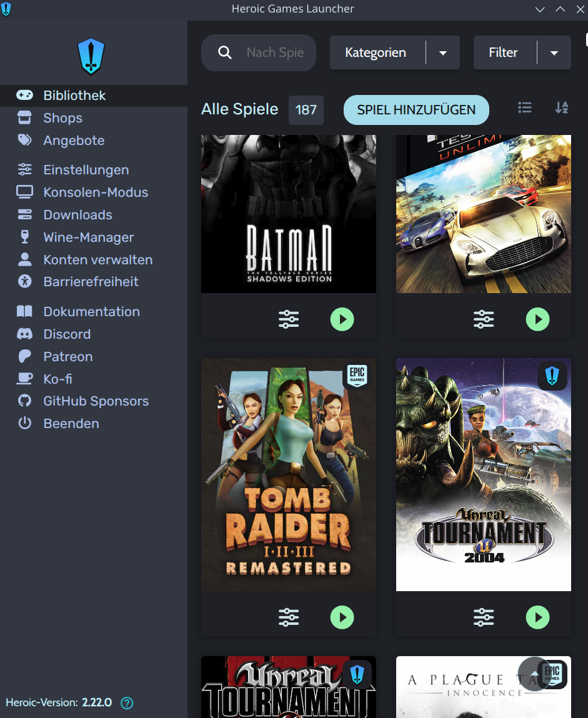Click the Einstellungen sliders icon in sidebar
588x718 pixels.
(25, 170)
